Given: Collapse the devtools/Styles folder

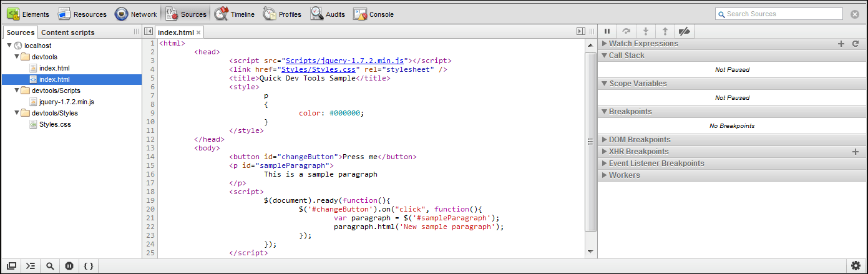Looking at the screenshot, I should pos(16,113).
